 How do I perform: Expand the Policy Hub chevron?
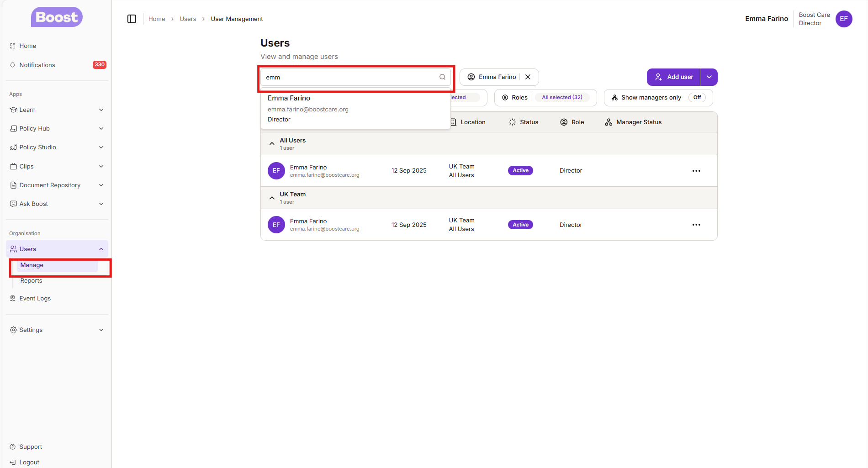pyautogui.click(x=101, y=129)
